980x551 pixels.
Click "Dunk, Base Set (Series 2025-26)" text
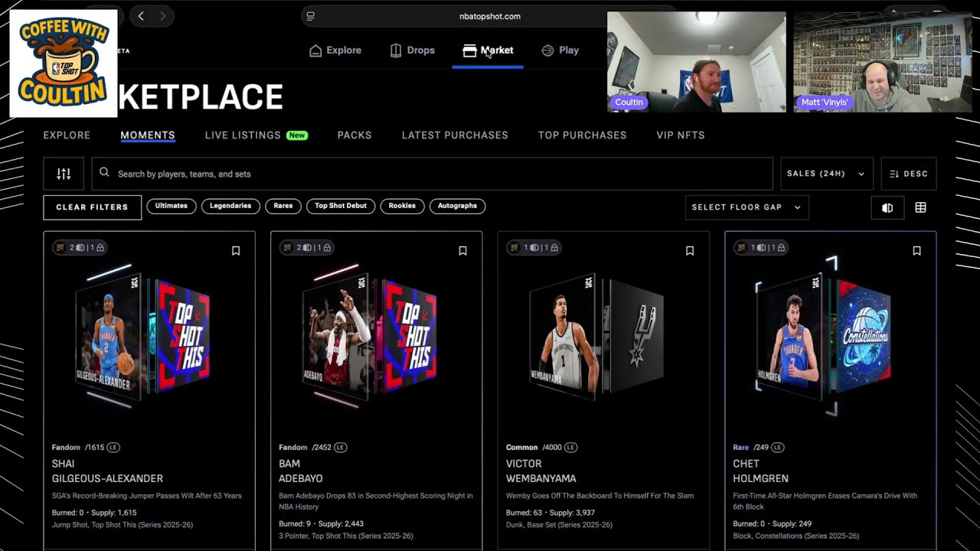coord(559,525)
